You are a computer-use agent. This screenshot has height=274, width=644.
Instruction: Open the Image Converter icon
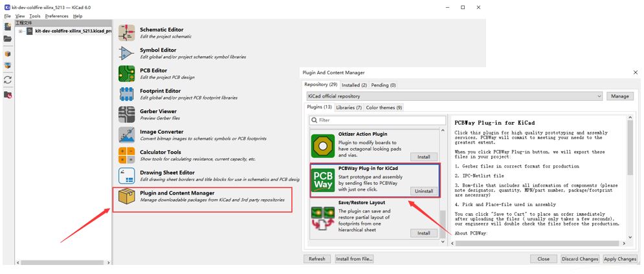127,135
